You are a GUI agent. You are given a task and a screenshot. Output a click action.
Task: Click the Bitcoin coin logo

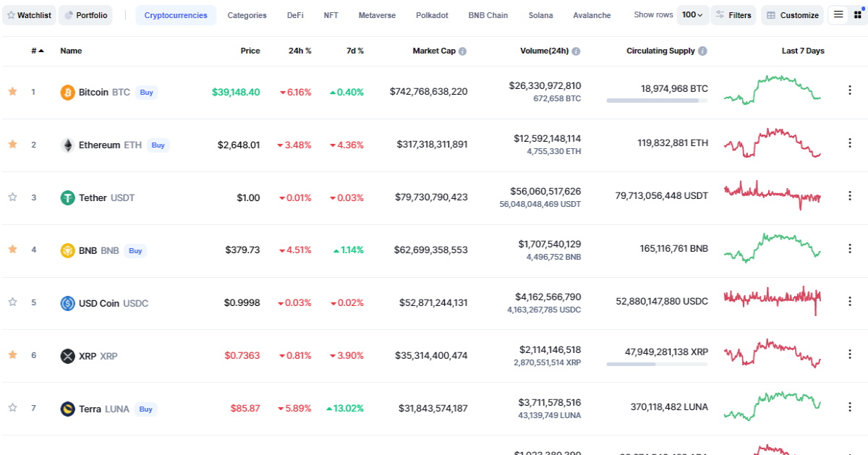click(67, 93)
